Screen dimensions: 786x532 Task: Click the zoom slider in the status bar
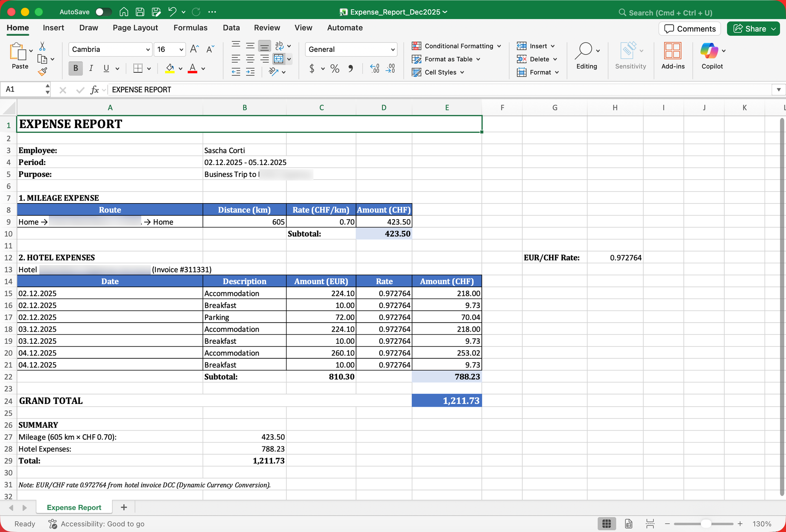pyautogui.click(x=706, y=524)
